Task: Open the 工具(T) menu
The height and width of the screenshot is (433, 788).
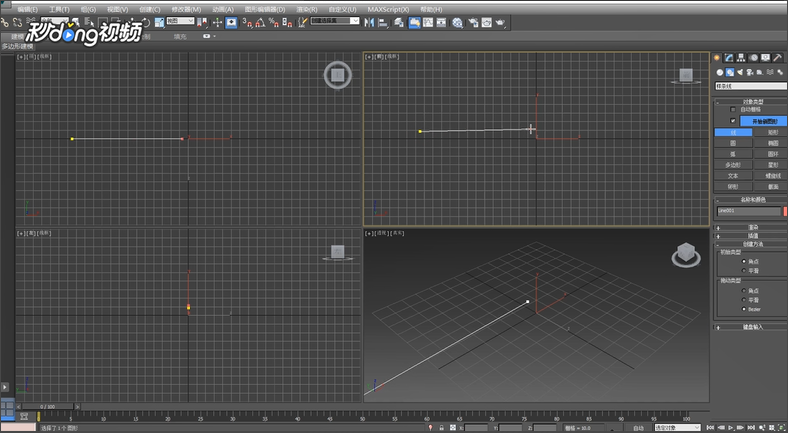Action: pyautogui.click(x=59, y=10)
